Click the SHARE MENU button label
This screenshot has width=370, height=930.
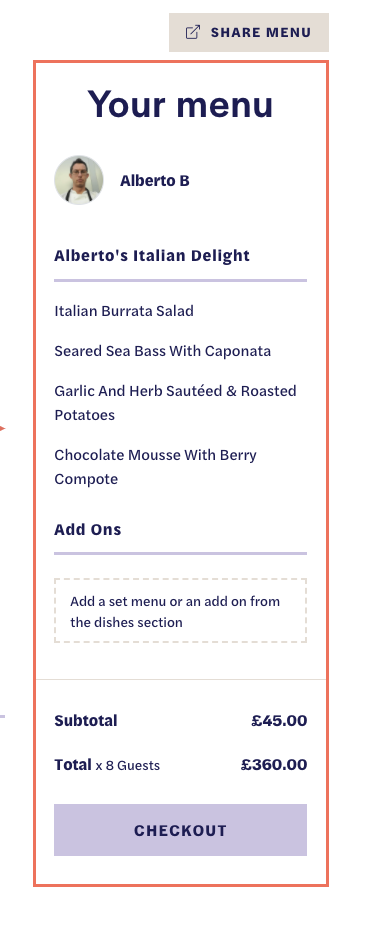[261, 33]
